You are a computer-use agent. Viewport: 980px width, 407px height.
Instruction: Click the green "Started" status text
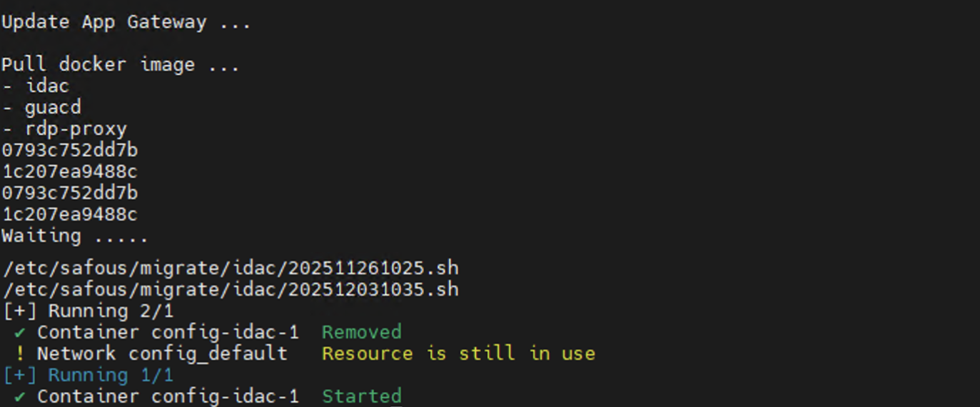(361, 397)
